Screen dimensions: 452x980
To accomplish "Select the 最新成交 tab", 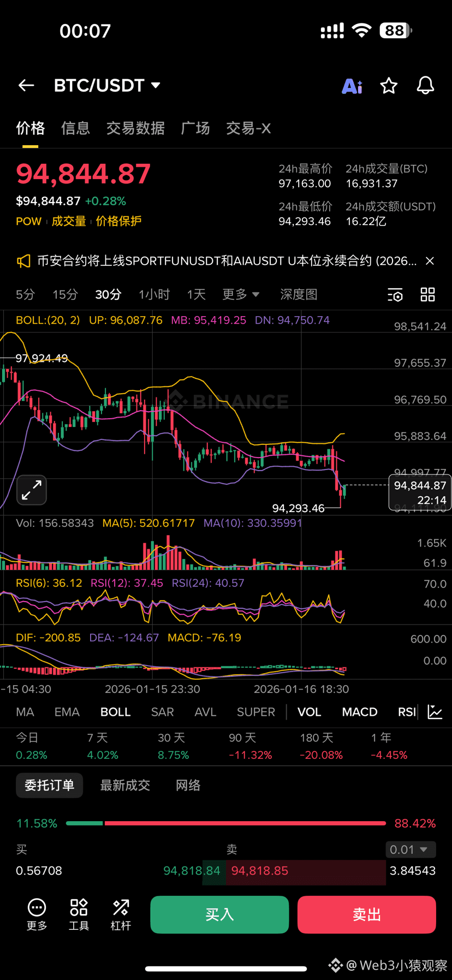I will [x=125, y=785].
